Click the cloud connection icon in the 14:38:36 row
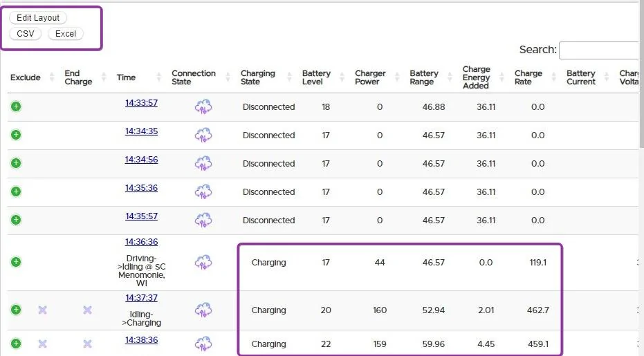 pyautogui.click(x=203, y=344)
